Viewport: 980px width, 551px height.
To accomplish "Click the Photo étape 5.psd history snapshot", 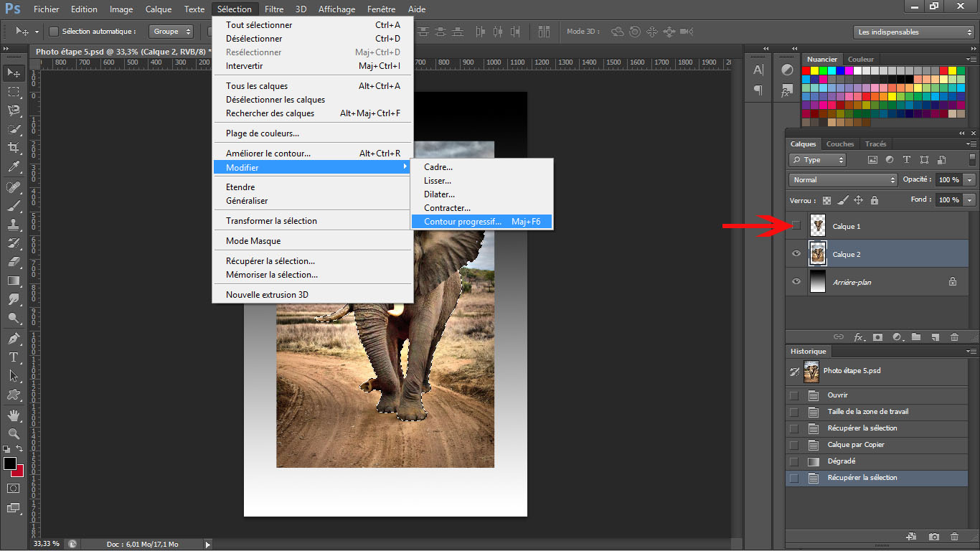I will (x=877, y=371).
